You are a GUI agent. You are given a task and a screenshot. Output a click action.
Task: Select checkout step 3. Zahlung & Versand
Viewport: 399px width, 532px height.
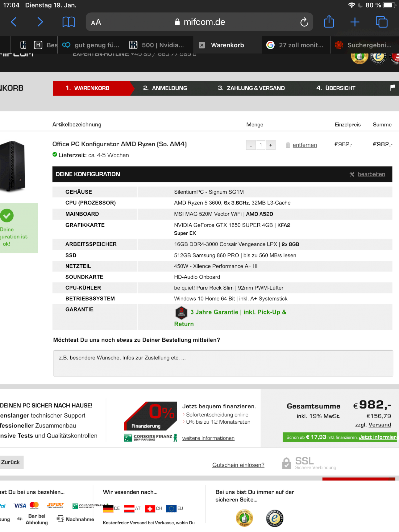coord(251,88)
